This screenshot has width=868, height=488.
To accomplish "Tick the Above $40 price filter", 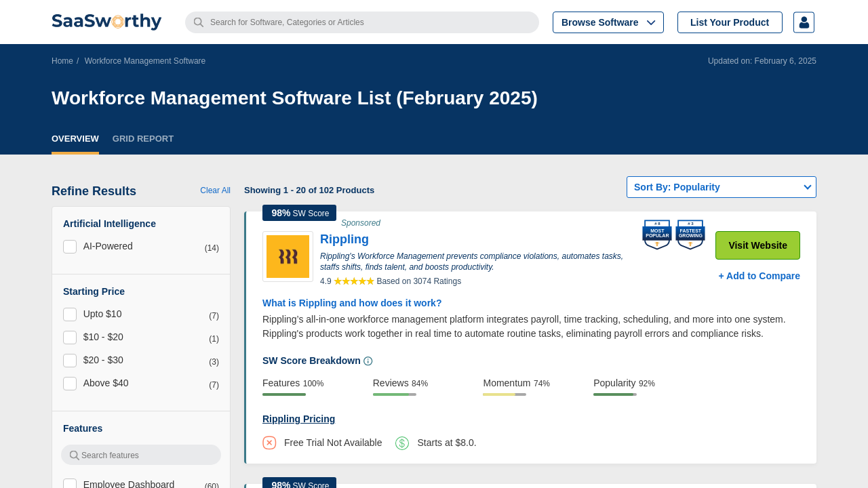I will coord(70,384).
